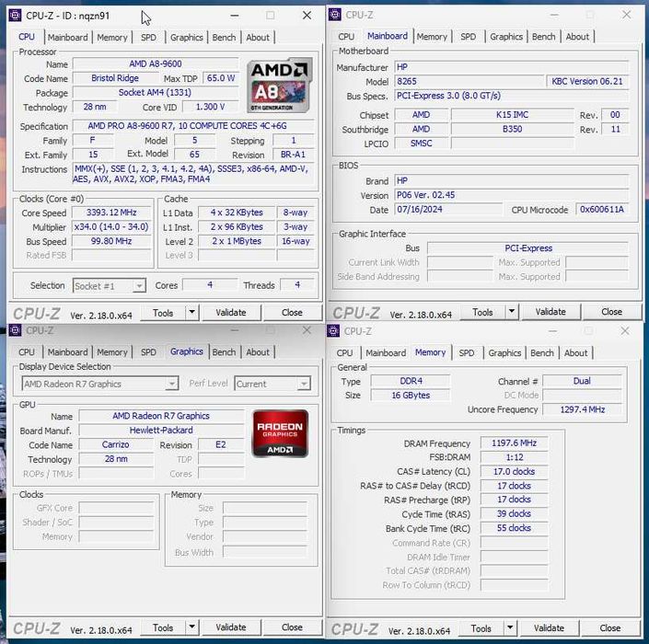Select the Mainboard tab in the Memory-tab window
This screenshot has width=649, height=644.
click(386, 352)
